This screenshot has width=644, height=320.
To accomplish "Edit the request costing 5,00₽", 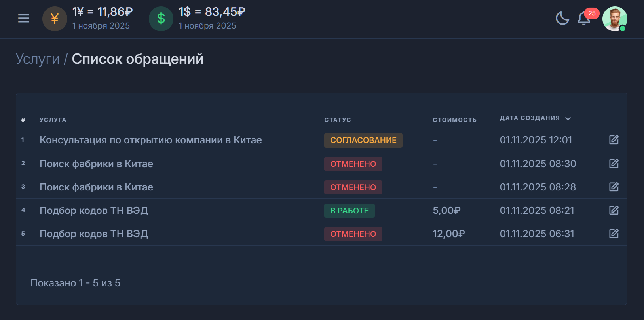I will 614,210.
